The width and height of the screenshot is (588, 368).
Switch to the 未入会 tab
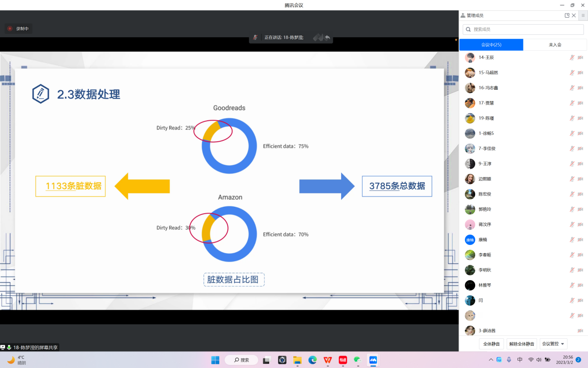click(555, 45)
